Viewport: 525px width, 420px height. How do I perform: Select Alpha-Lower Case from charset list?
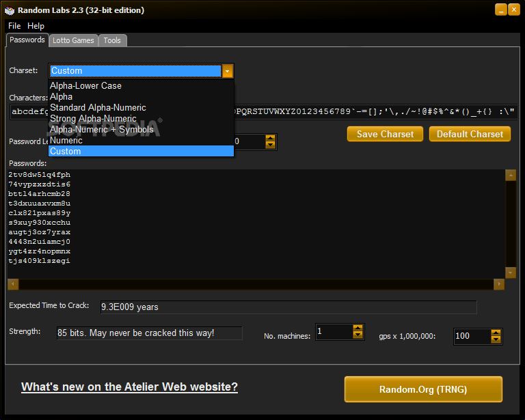pyautogui.click(x=141, y=85)
